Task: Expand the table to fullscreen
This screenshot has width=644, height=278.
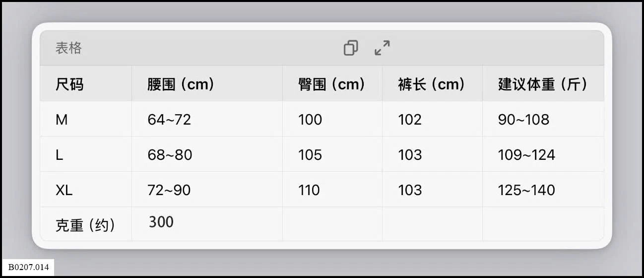Action: [x=382, y=48]
